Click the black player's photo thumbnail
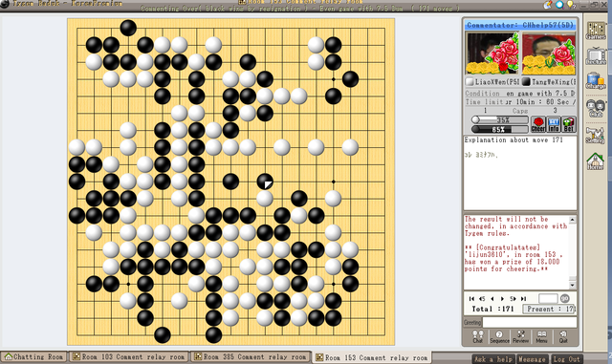The height and width of the screenshot is (364, 612). click(548, 54)
